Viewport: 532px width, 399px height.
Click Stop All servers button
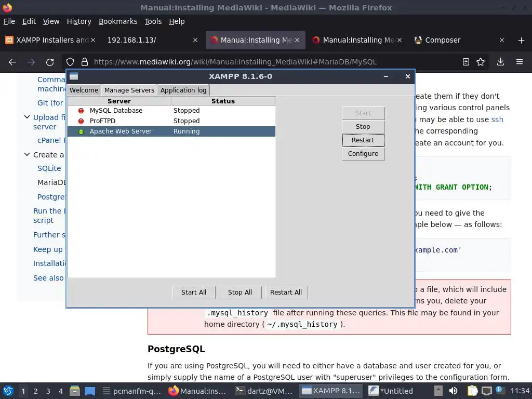tap(240, 292)
